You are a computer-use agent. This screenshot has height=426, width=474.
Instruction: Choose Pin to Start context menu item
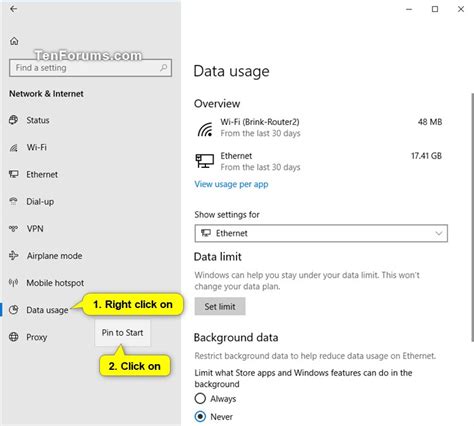(x=122, y=333)
